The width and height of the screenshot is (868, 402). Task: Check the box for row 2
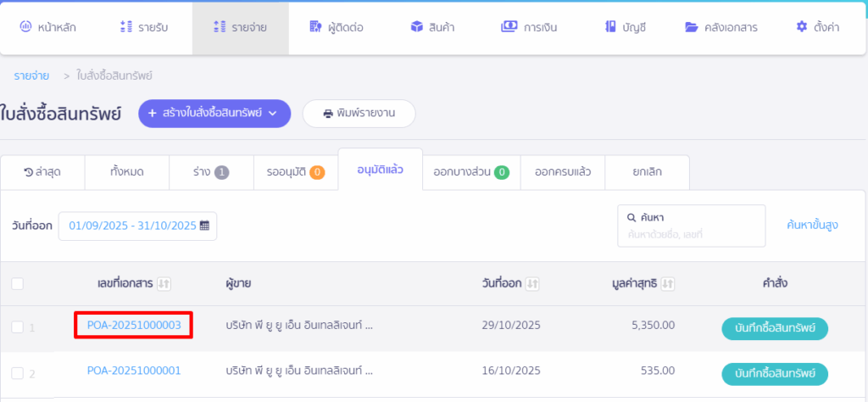tap(18, 372)
